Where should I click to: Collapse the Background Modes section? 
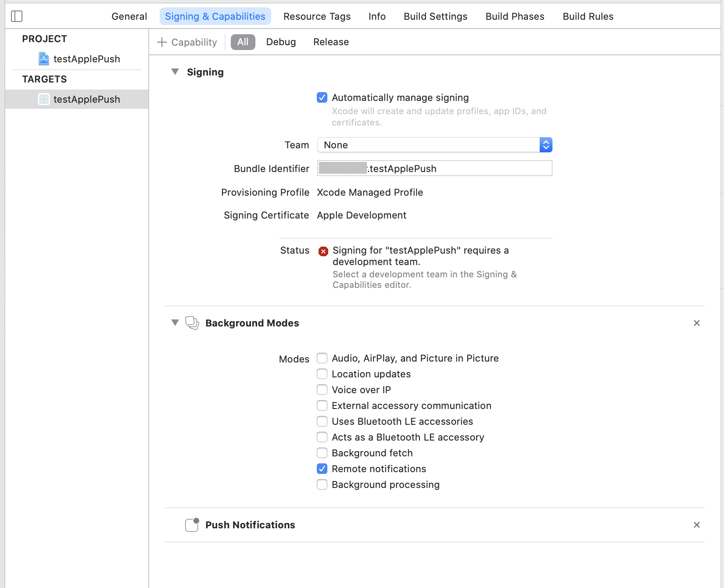pyautogui.click(x=175, y=323)
